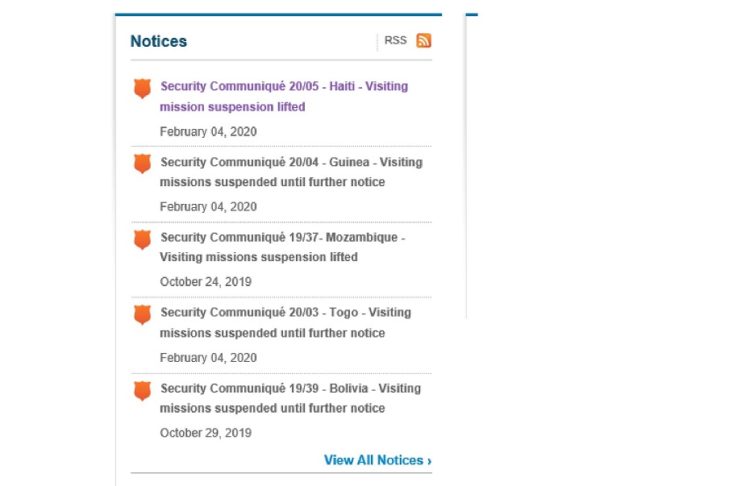The height and width of the screenshot is (486, 741).
Task: Click the shield icon beside Mozambique communiqué
Action: pyautogui.click(x=142, y=239)
